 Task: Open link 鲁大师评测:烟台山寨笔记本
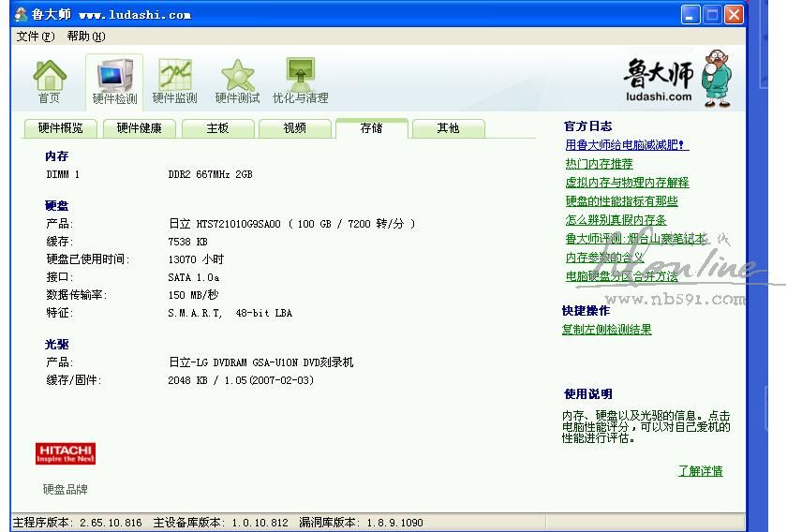(636, 239)
